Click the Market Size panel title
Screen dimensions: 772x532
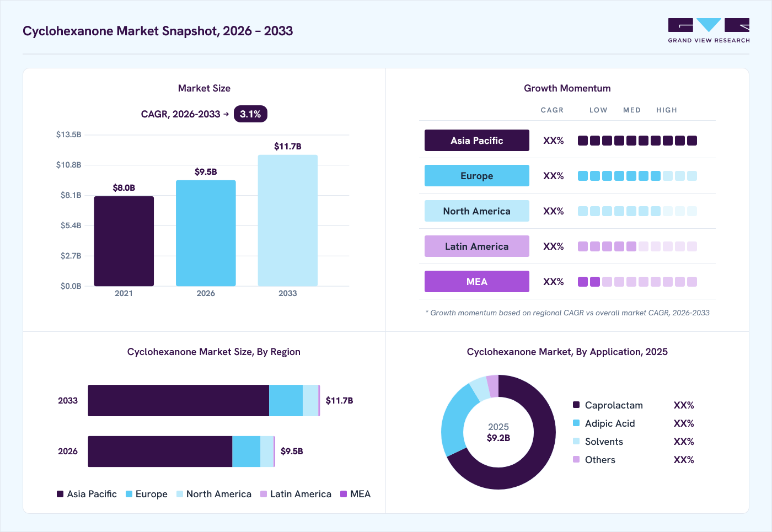(x=204, y=88)
